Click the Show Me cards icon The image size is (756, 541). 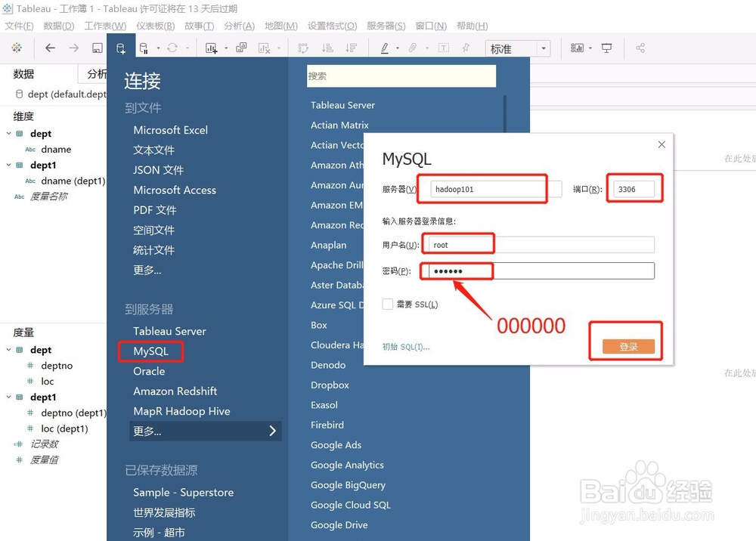click(577, 48)
